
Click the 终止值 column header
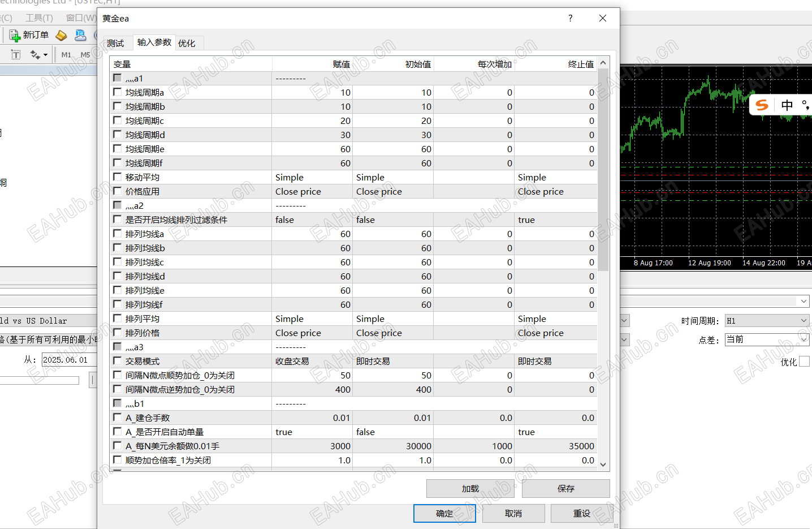click(556, 64)
